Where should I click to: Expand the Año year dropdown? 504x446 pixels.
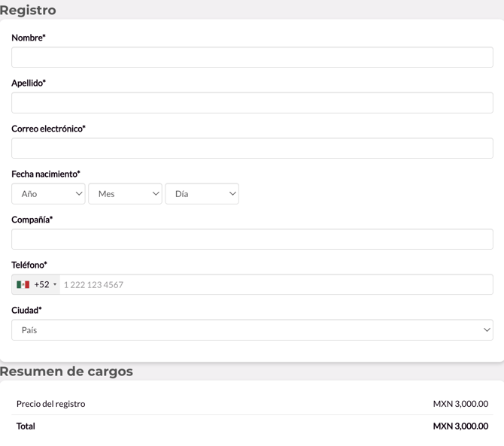point(48,194)
